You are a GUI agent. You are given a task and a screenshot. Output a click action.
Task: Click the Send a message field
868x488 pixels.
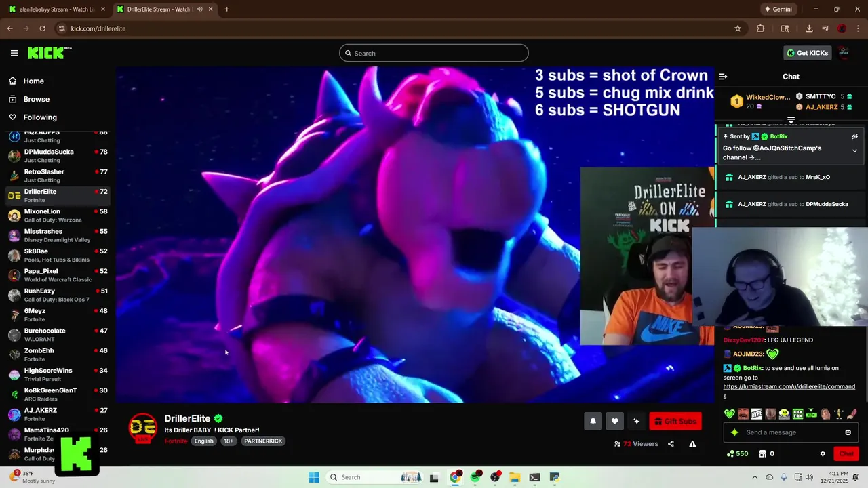coord(791,432)
